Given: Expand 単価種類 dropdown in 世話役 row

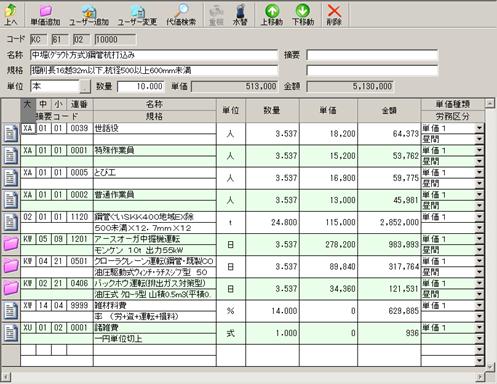Looking at the screenshot, I should tap(479, 128).
